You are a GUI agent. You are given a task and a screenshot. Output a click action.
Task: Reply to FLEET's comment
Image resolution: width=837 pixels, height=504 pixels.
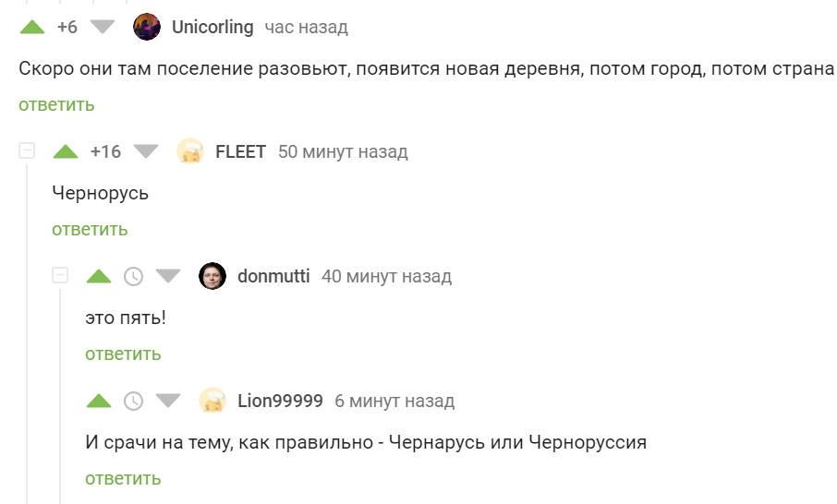point(90,229)
